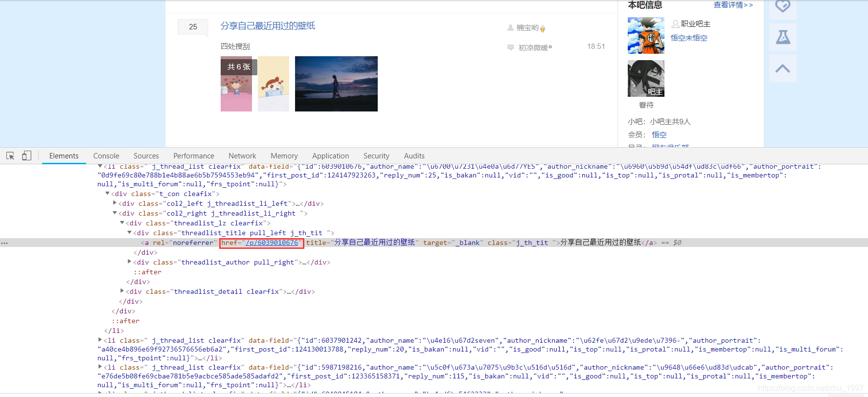Collapse the threadlist_lz clearfix node
The image size is (868, 397).
click(x=122, y=222)
